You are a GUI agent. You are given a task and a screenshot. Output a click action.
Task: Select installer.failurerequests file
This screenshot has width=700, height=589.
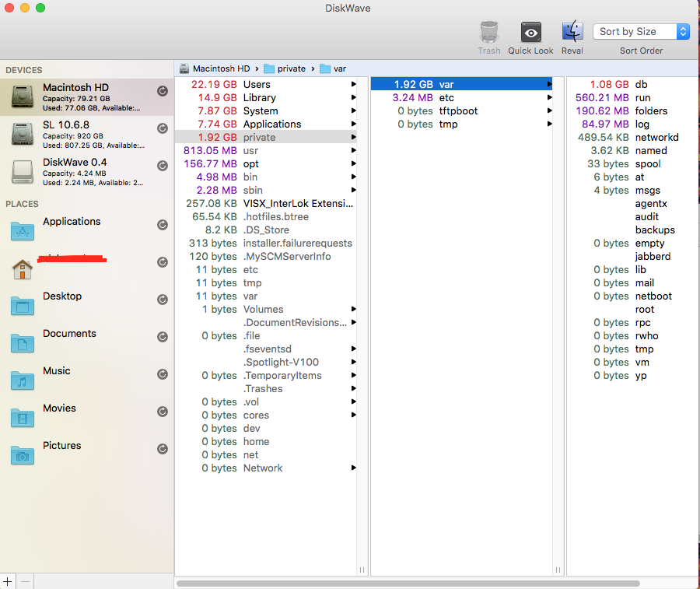(x=266, y=243)
